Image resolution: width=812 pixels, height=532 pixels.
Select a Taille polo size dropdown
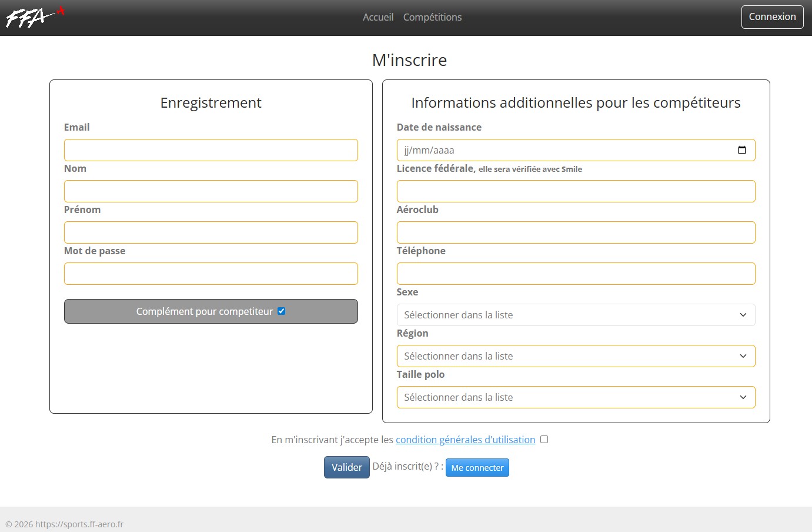tap(575, 397)
